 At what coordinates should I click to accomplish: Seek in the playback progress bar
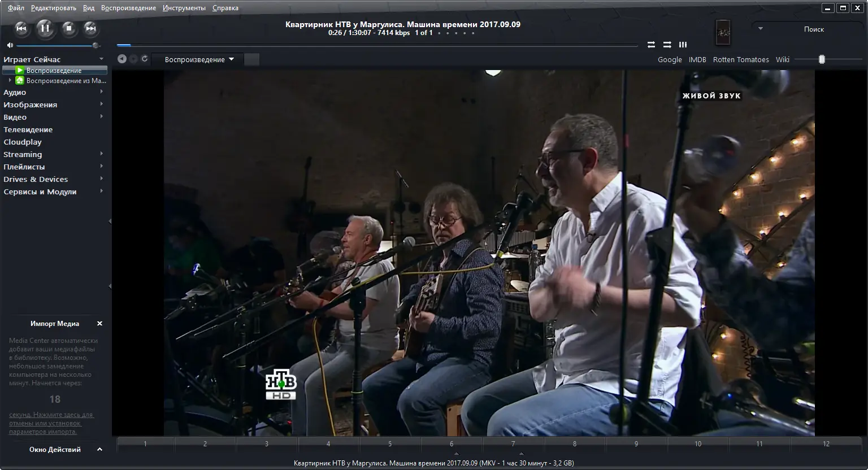tap(377, 45)
